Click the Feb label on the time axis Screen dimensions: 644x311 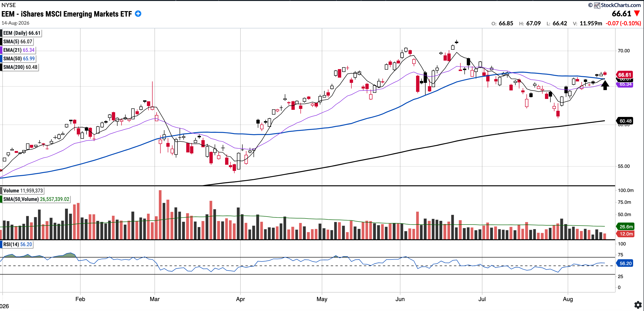(80, 299)
